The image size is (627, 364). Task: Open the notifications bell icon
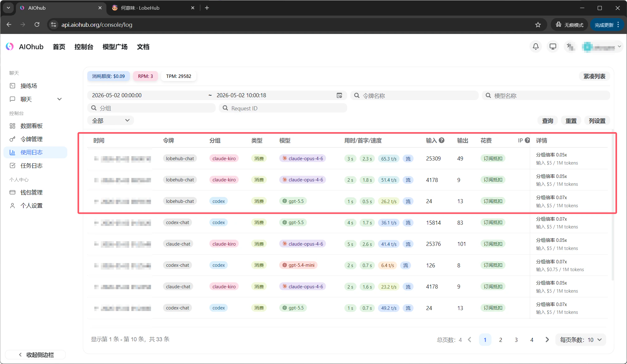[536, 47]
